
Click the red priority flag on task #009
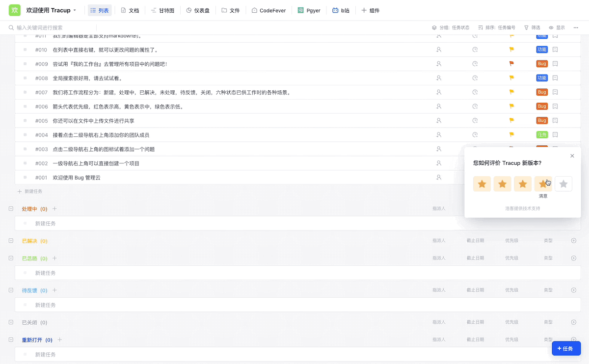511,63
